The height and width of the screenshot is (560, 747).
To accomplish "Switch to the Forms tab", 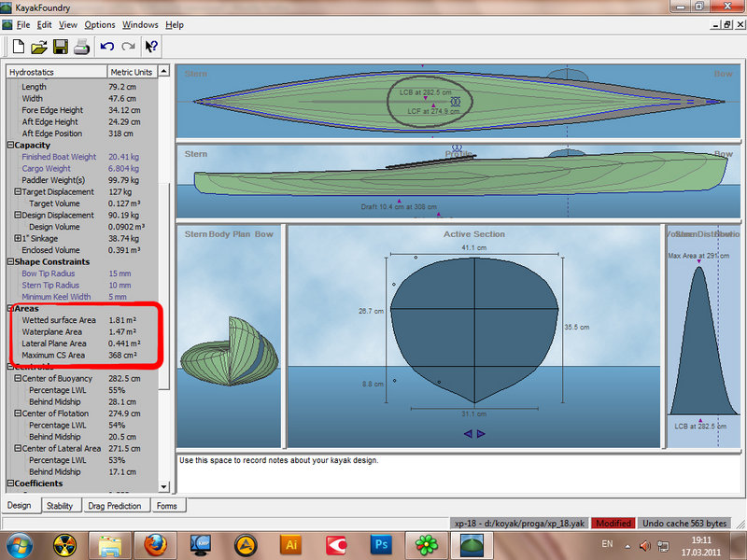I will tap(167, 506).
